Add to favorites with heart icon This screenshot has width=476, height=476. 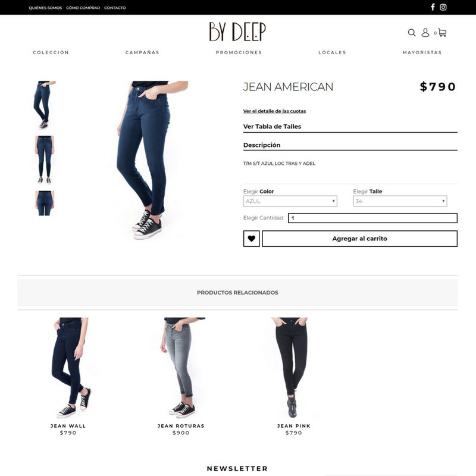251,239
